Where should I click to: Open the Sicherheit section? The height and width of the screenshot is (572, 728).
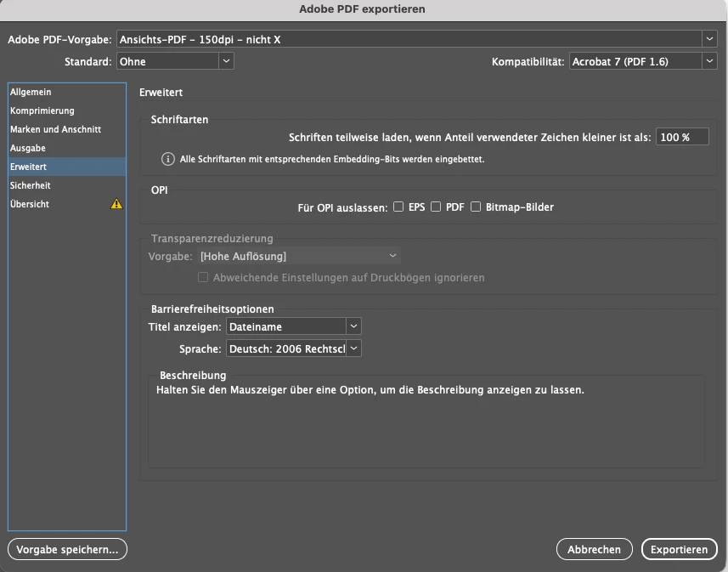pos(67,185)
